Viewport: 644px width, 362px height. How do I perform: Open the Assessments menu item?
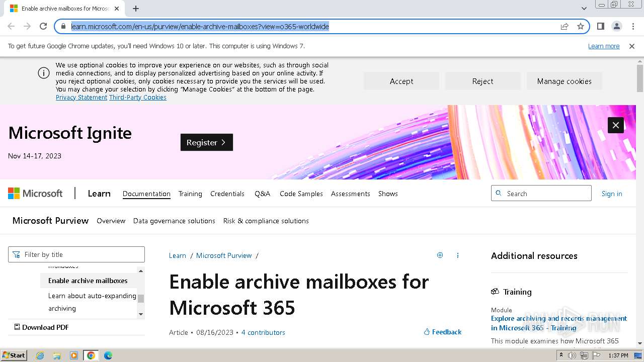click(351, 194)
